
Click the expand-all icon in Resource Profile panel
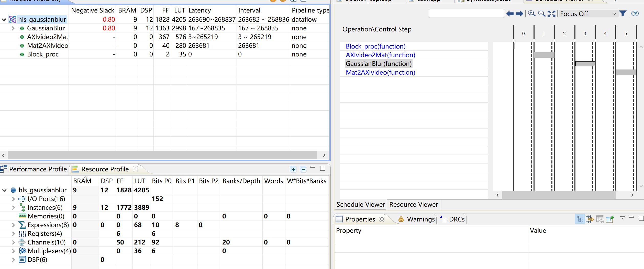pos(293,169)
